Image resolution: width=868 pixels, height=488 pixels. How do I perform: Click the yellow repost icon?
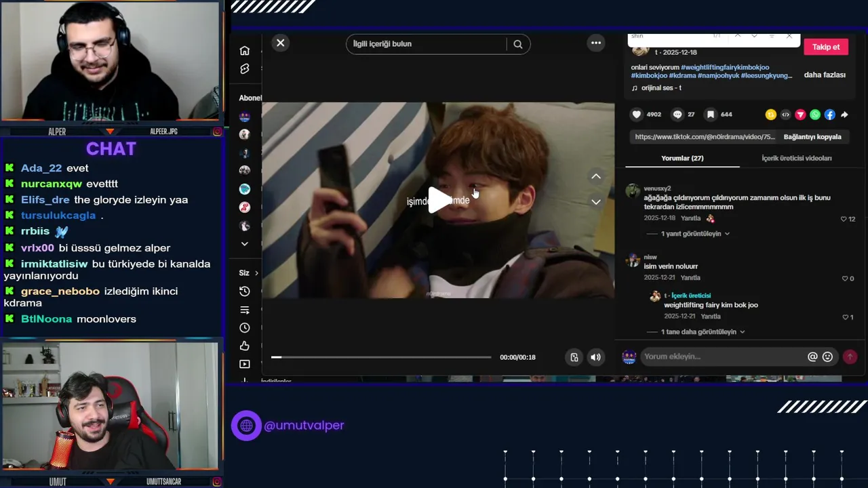point(770,115)
